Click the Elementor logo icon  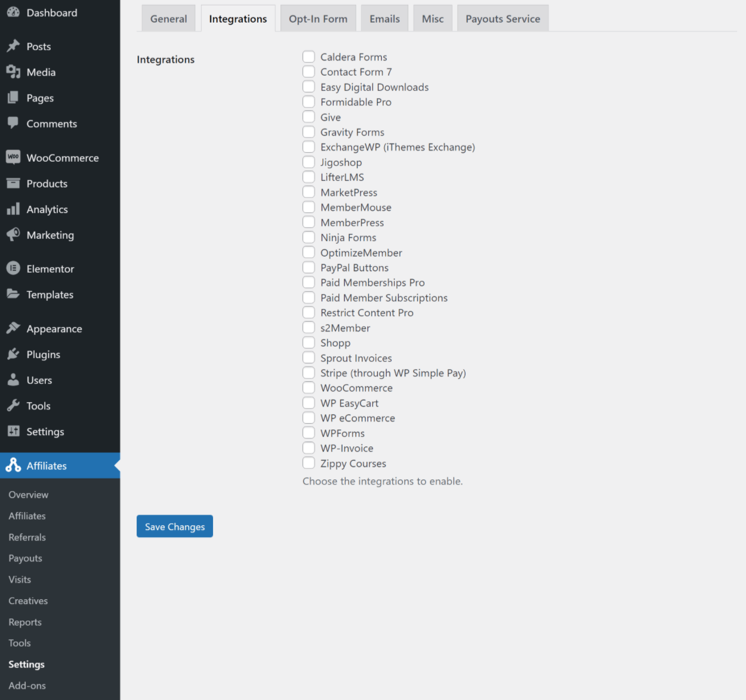(x=13, y=269)
